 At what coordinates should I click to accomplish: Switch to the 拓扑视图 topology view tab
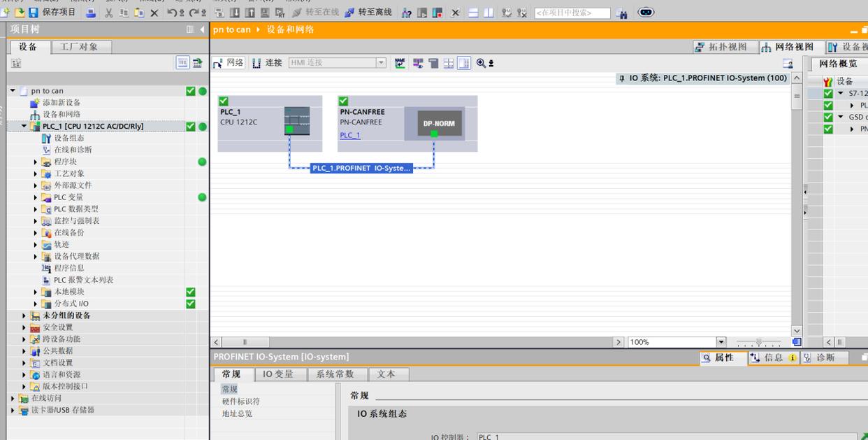coord(721,47)
